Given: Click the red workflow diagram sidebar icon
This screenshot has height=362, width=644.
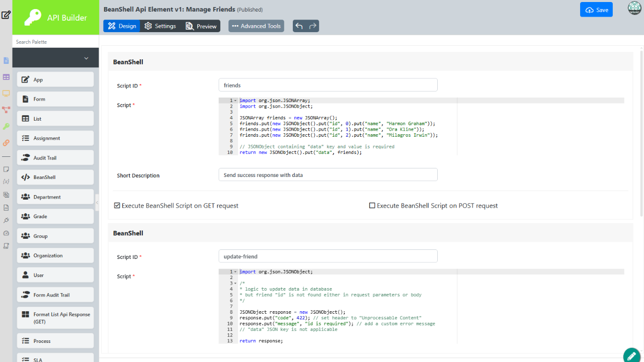Looking at the screenshot, I should 6,110.
